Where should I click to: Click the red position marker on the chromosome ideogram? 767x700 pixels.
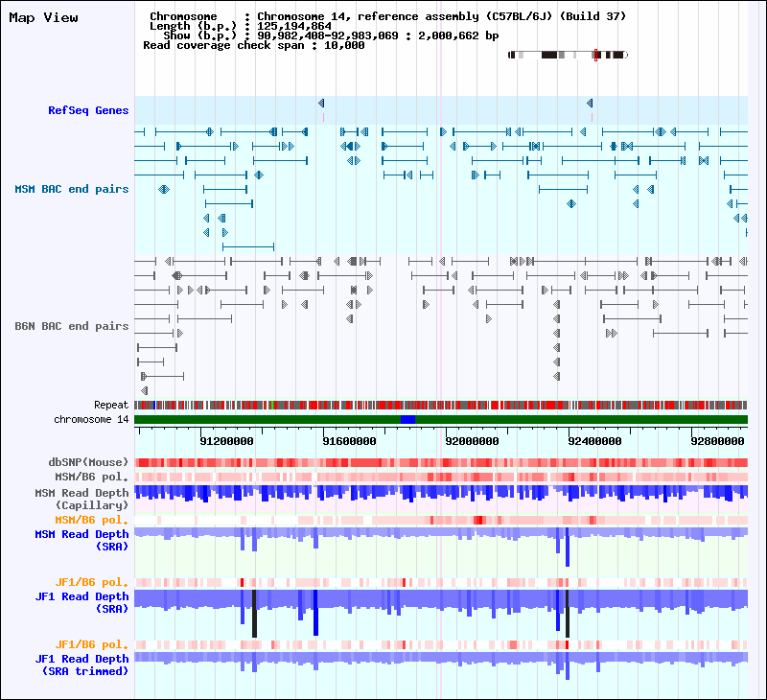(595, 55)
